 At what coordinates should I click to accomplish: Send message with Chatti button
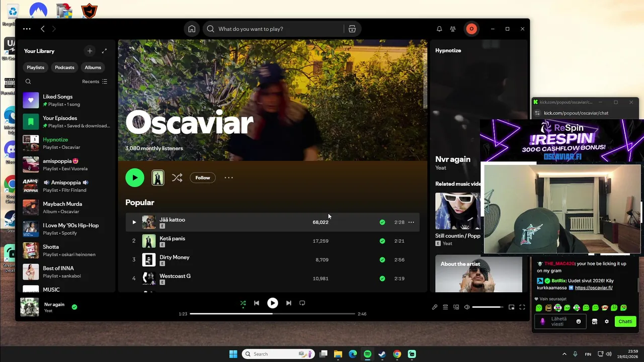click(x=625, y=322)
